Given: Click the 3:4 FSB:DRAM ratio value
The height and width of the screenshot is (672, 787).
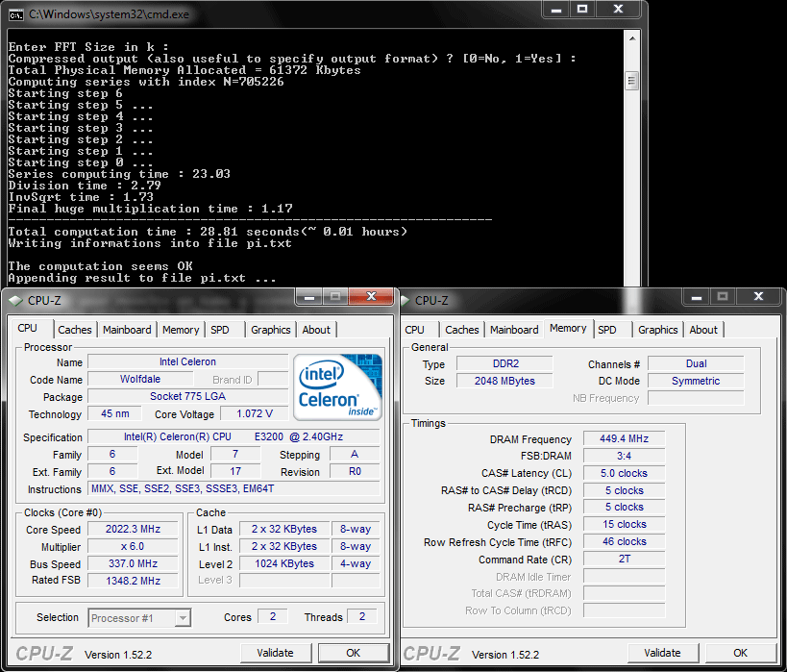Looking at the screenshot, I should point(625,456).
